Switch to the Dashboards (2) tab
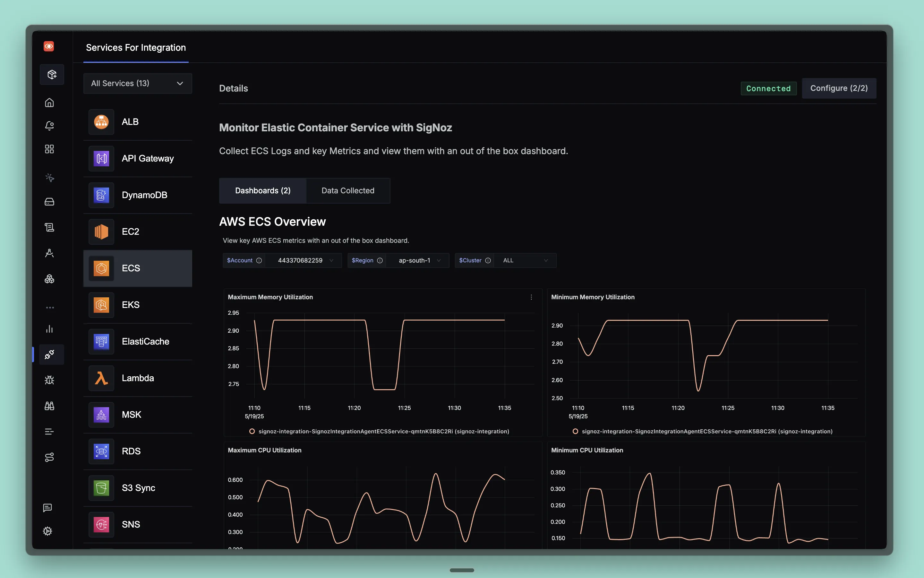Image resolution: width=924 pixels, height=578 pixels. coord(263,190)
